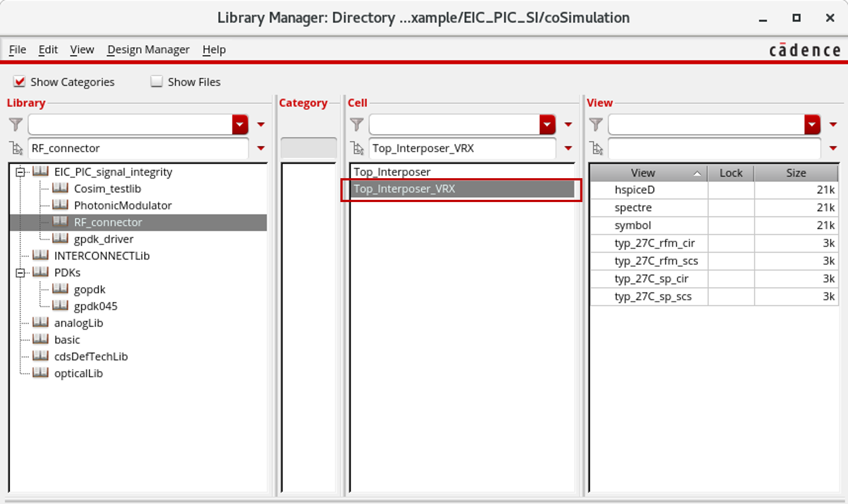Click the Cell filter text field
The width and height of the screenshot is (848, 504).
(x=454, y=124)
